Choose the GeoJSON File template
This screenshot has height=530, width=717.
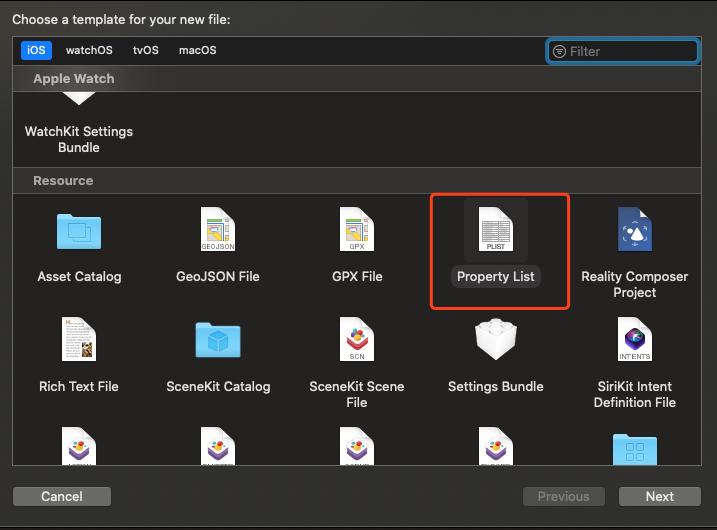(x=218, y=247)
